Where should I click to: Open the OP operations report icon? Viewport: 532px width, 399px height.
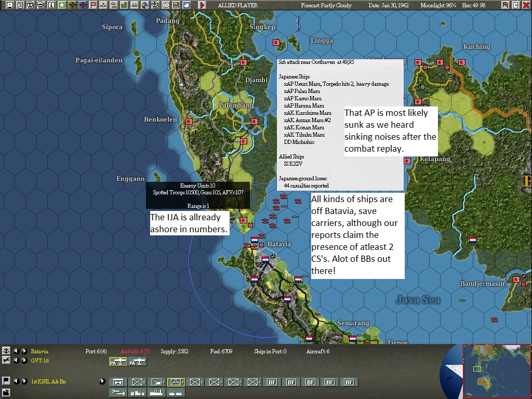[166, 5]
